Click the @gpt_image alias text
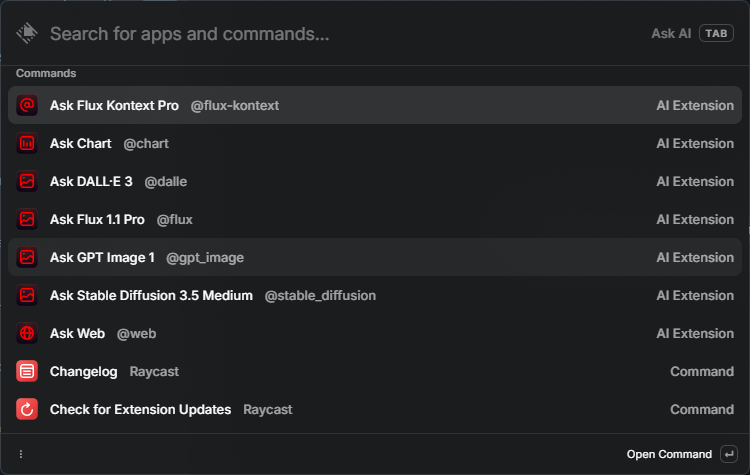 (205, 258)
